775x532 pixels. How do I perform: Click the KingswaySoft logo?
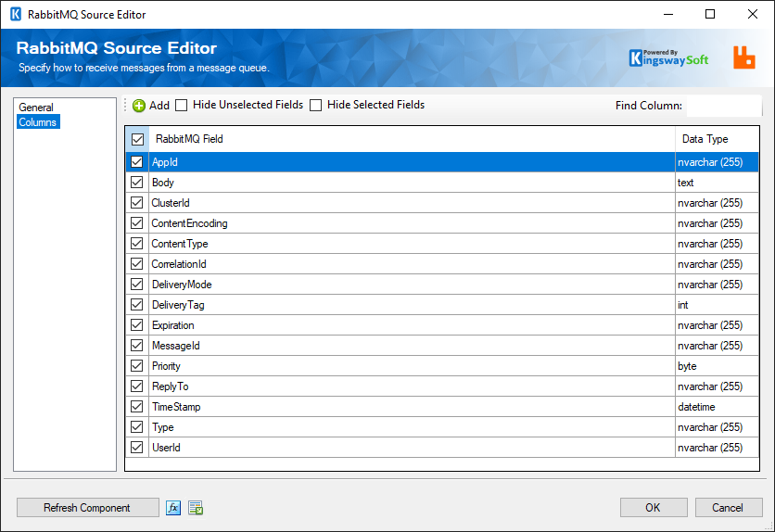[668, 57]
